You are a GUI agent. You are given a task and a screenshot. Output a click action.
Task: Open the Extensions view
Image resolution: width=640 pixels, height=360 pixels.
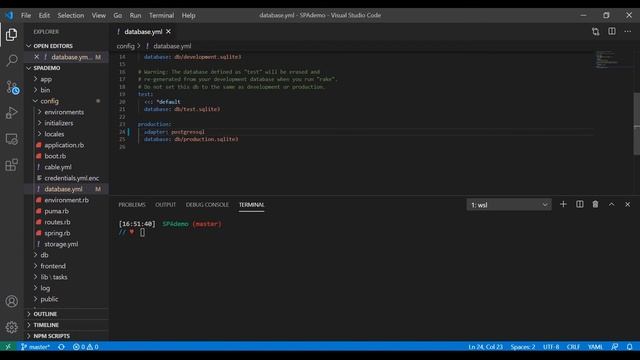coord(11,165)
